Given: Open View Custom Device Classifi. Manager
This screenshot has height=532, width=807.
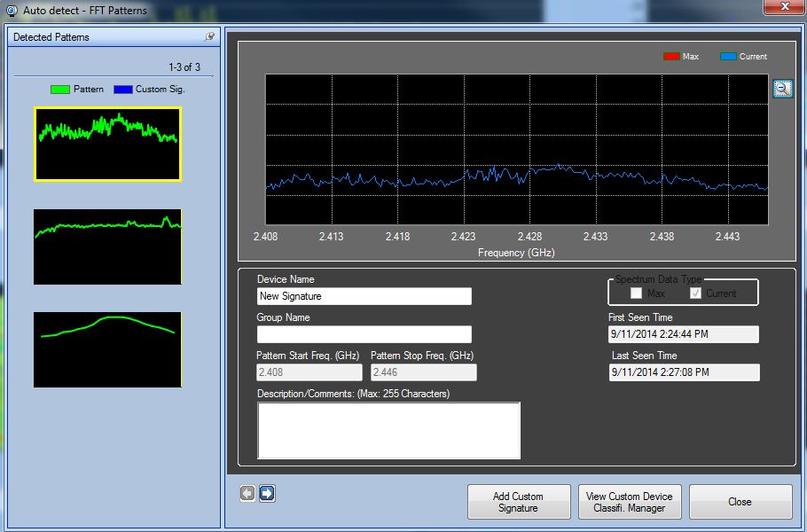Looking at the screenshot, I should 631,502.
